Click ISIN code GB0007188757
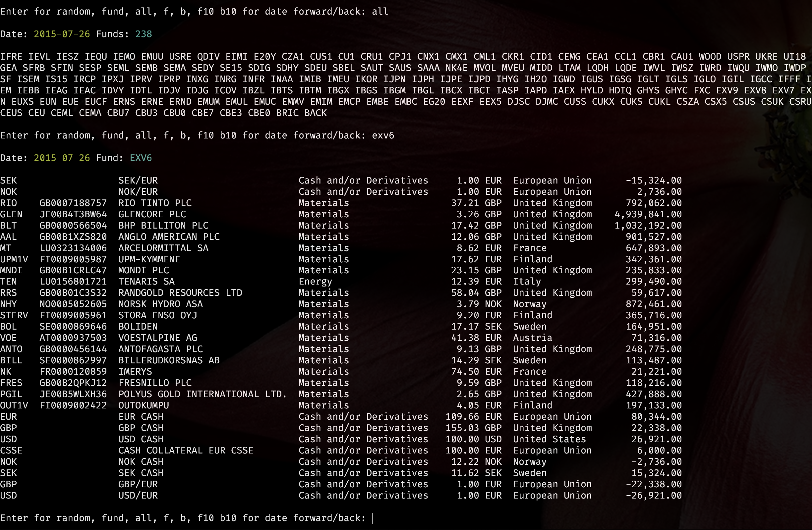The width and height of the screenshot is (812, 530). point(73,203)
